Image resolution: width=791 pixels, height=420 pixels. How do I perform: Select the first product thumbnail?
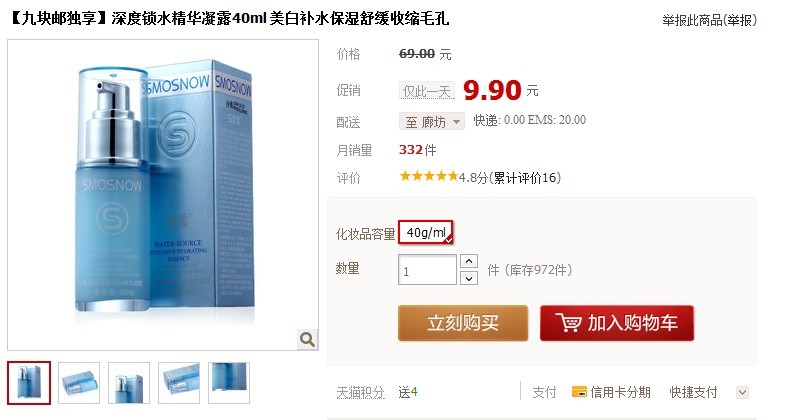click(29, 383)
